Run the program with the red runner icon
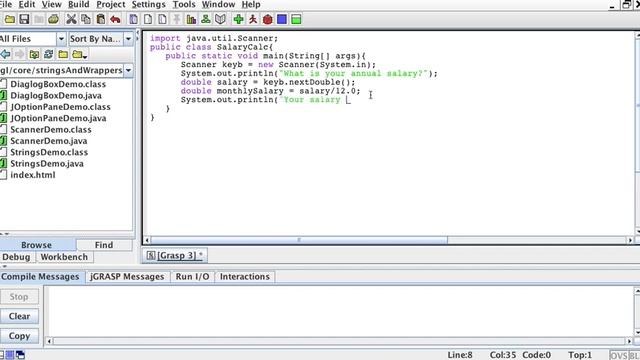 point(253,19)
